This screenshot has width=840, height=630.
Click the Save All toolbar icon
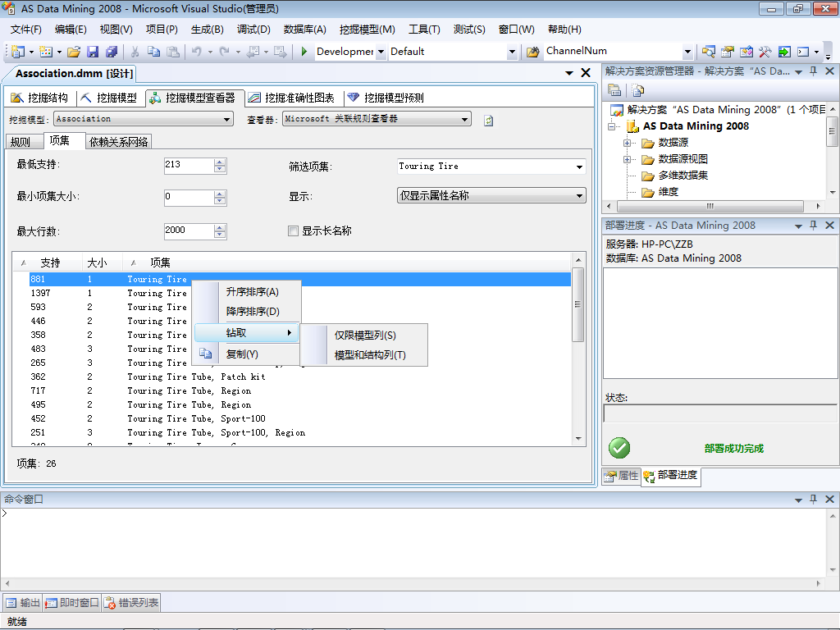(112, 52)
